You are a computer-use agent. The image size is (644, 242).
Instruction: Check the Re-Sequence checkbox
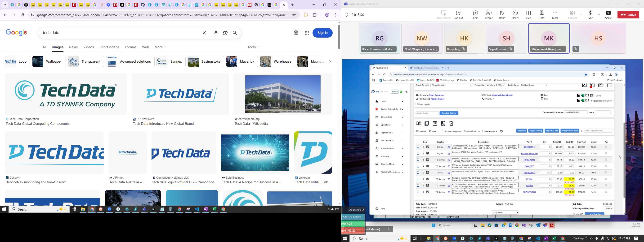click(483, 131)
